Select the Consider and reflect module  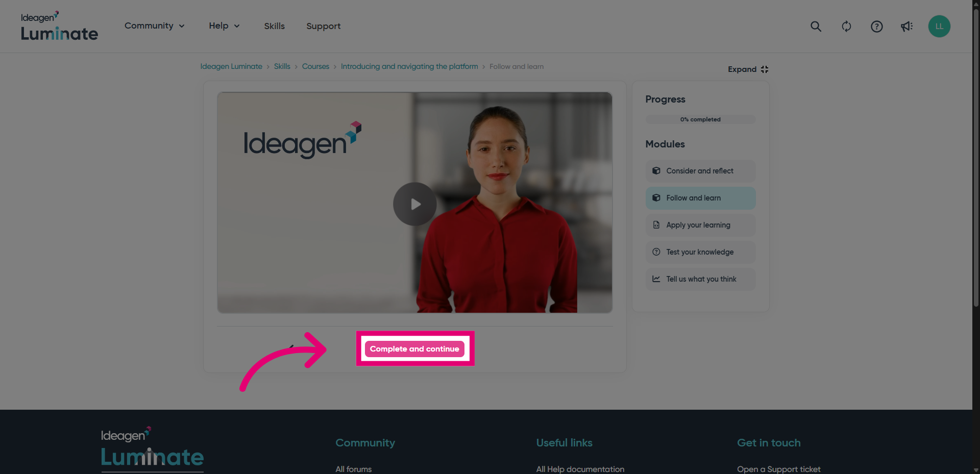click(x=700, y=171)
